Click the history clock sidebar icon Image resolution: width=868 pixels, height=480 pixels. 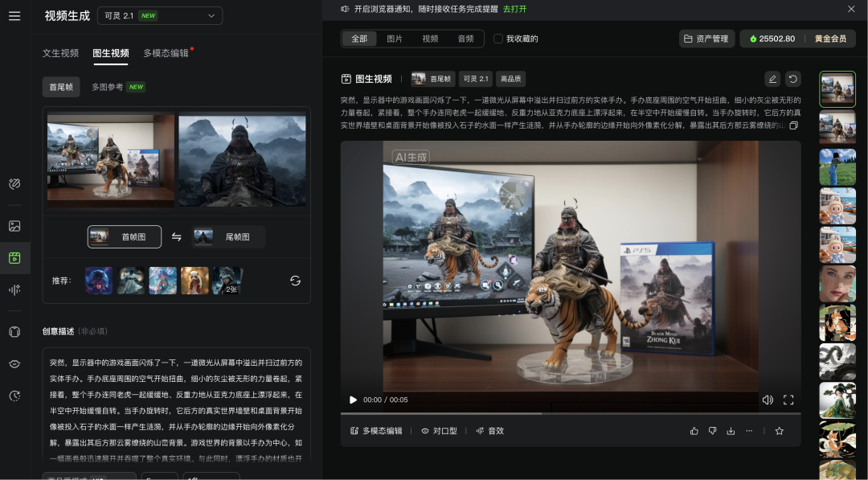[x=14, y=396]
